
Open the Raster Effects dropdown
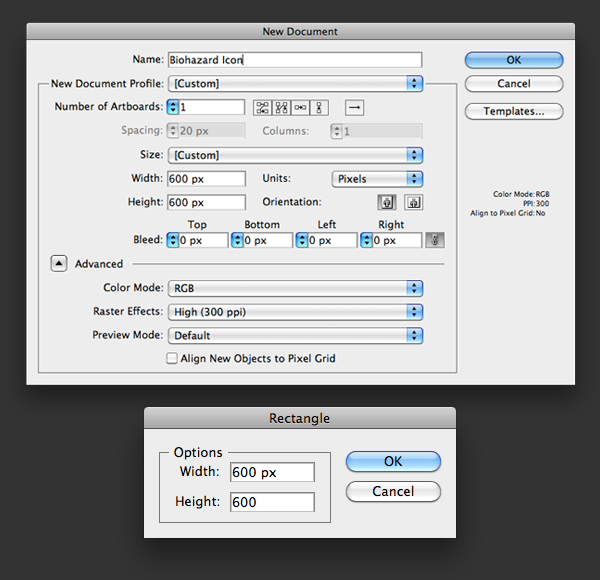pos(295,312)
